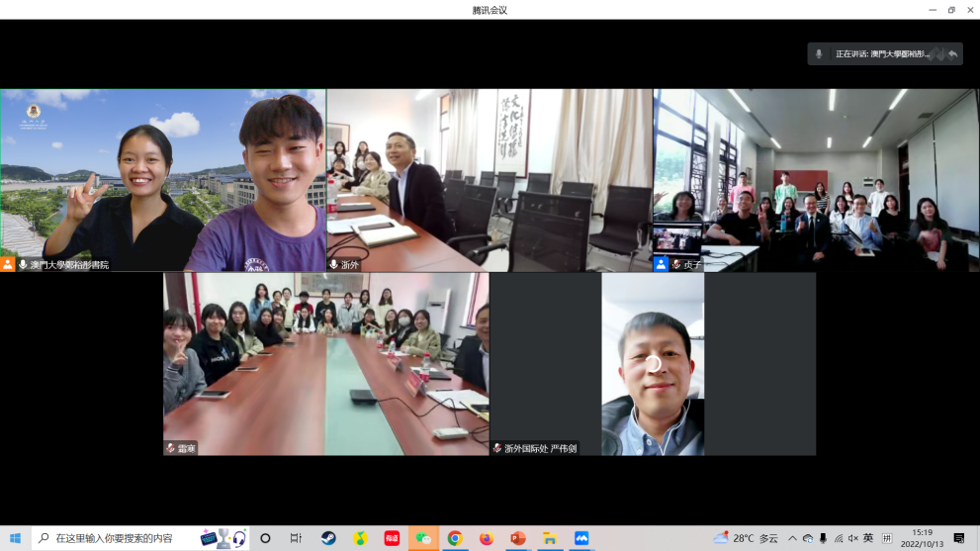Open Tencent Meeting taskbar icon
Screen dimensions: 980x551
click(581, 538)
